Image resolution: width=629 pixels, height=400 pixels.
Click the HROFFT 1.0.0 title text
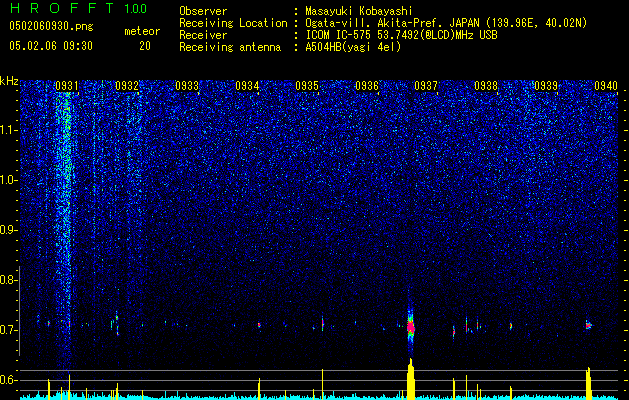click(x=78, y=8)
